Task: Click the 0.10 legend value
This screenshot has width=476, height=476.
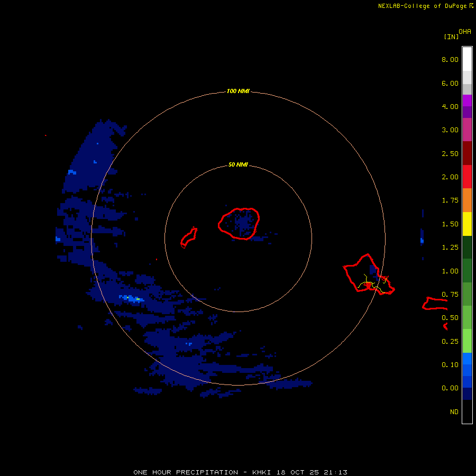Action: [450, 365]
